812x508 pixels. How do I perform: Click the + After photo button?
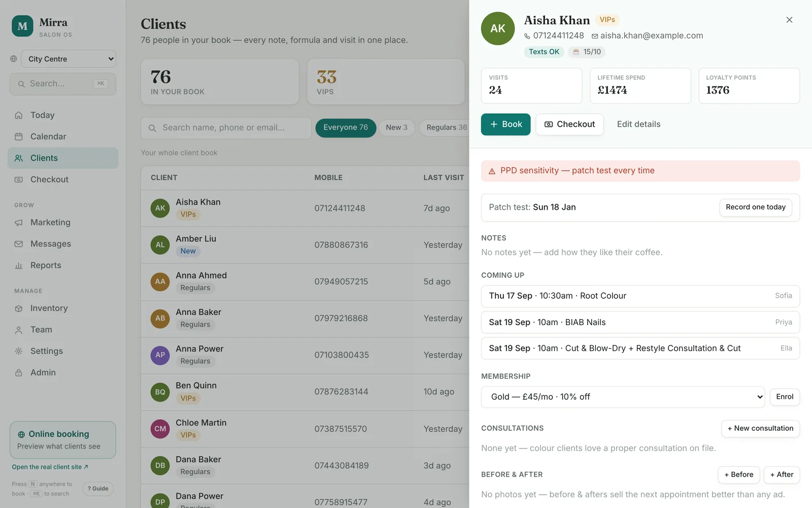point(782,474)
